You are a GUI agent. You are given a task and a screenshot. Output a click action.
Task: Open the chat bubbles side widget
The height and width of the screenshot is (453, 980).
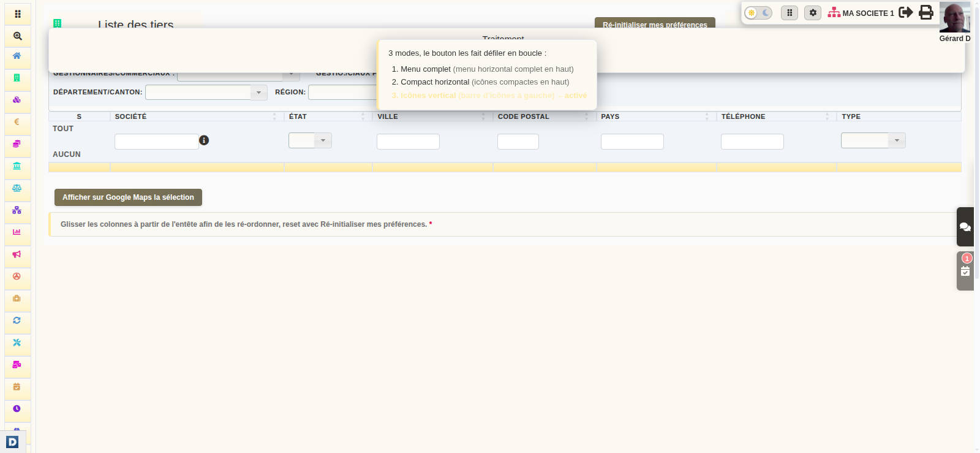coord(965,227)
